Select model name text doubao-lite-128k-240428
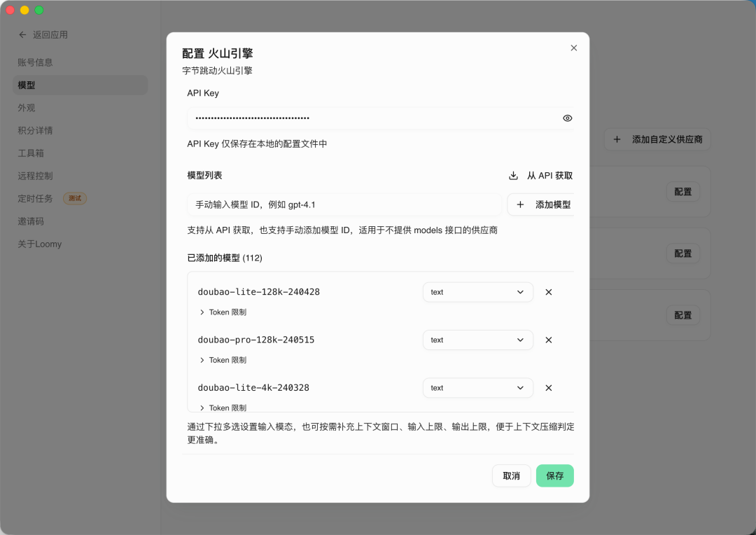This screenshot has height=535, width=756. pyautogui.click(x=258, y=292)
